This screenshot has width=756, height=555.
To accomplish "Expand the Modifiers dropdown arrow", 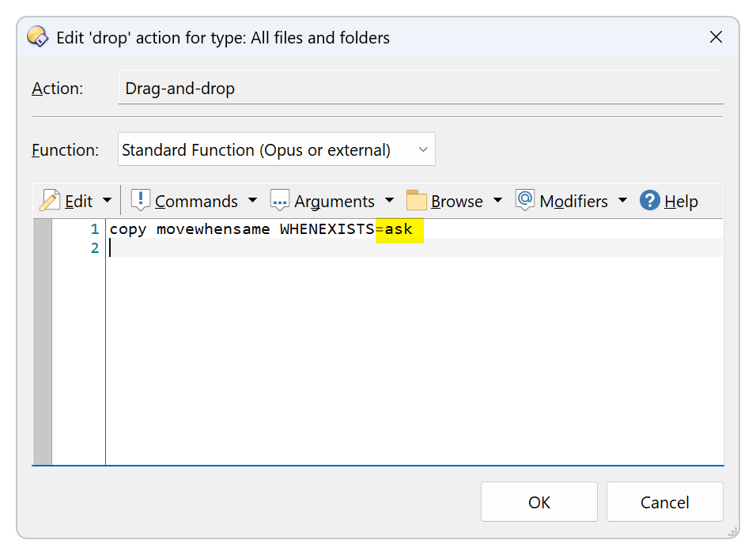I will pyautogui.click(x=622, y=201).
